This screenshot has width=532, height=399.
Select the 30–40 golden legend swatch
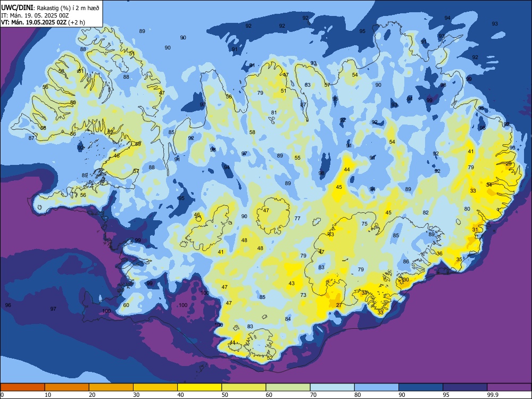[x=155, y=387]
